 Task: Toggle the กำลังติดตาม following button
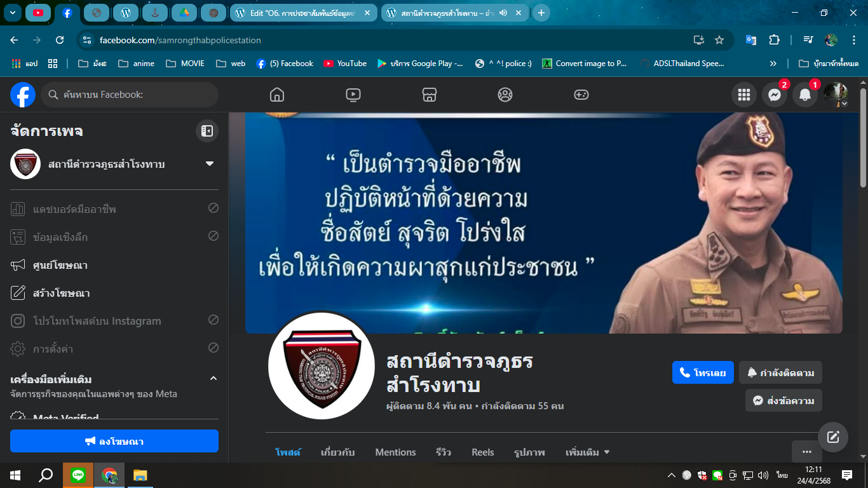coord(780,372)
